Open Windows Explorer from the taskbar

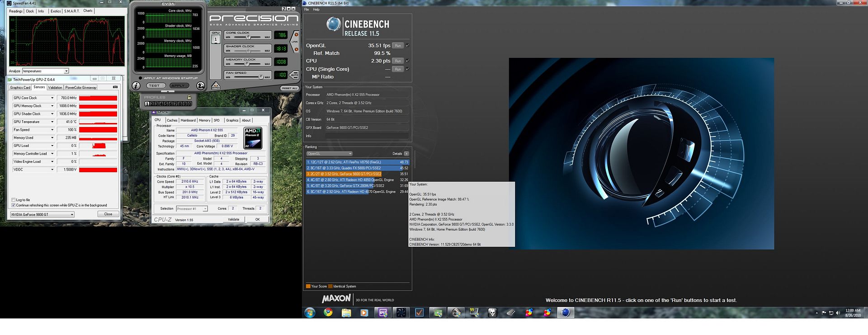346,312
